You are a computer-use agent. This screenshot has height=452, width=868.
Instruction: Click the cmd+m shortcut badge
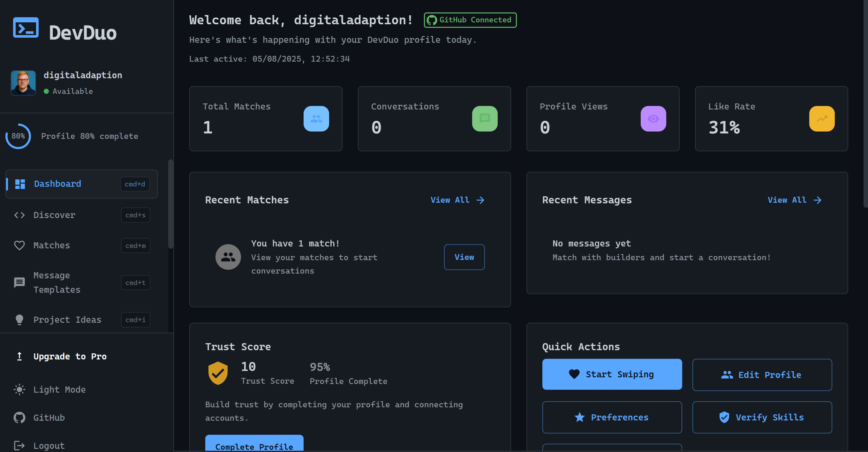pos(135,245)
